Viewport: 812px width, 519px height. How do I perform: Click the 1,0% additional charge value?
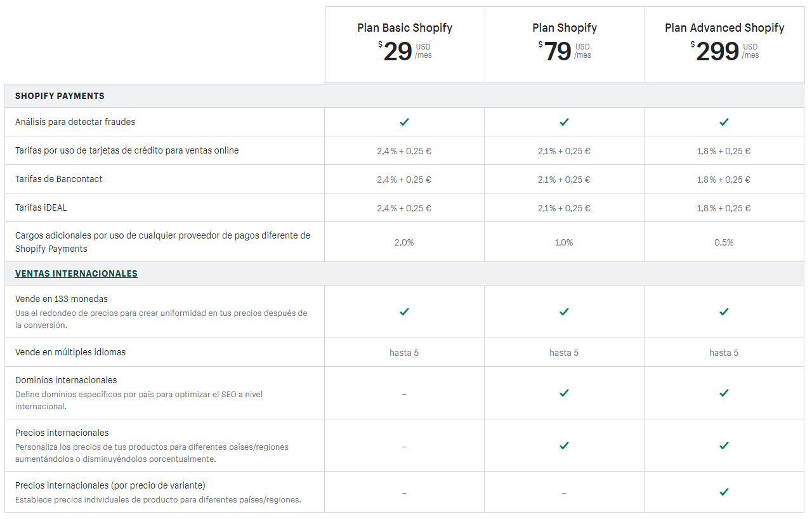pos(564,242)
